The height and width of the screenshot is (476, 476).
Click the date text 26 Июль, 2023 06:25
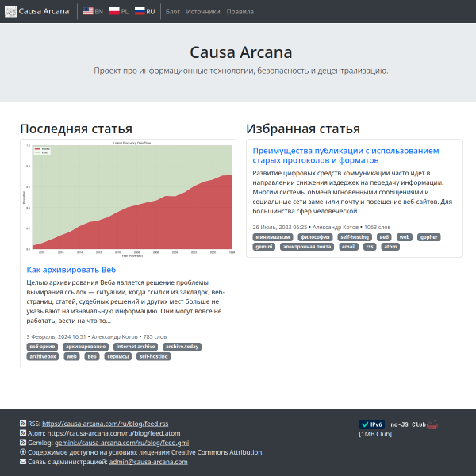pos(280,227)
